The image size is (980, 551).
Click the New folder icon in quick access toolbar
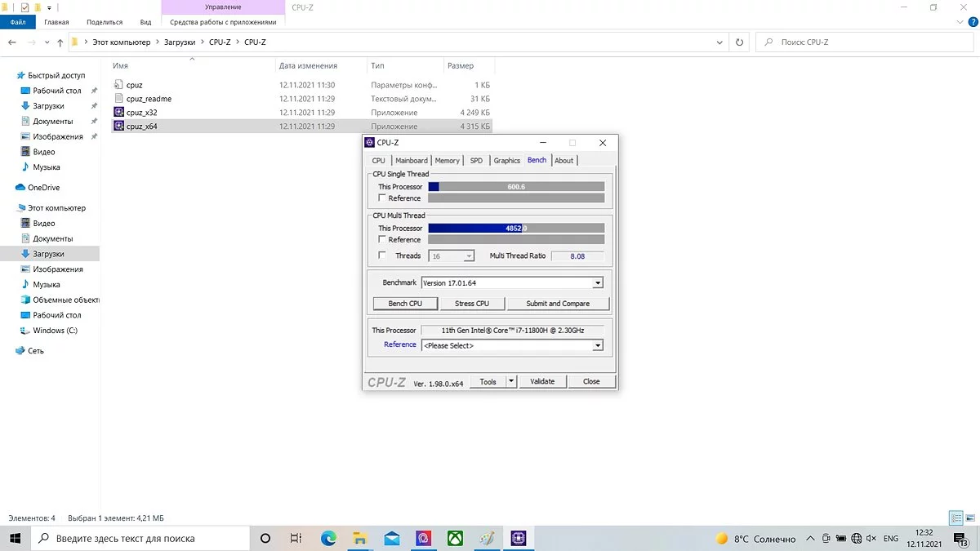click(x=37, y=7)
